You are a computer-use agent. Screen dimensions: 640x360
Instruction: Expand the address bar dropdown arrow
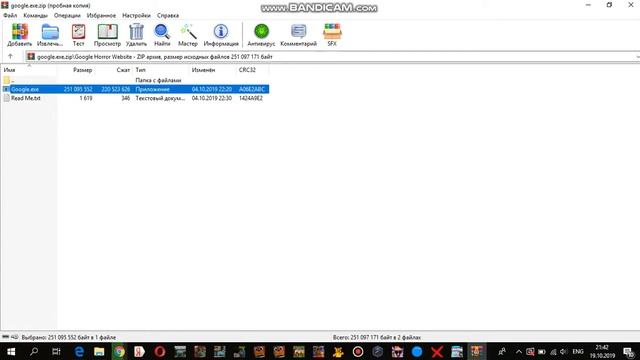[x=637, y=57]
